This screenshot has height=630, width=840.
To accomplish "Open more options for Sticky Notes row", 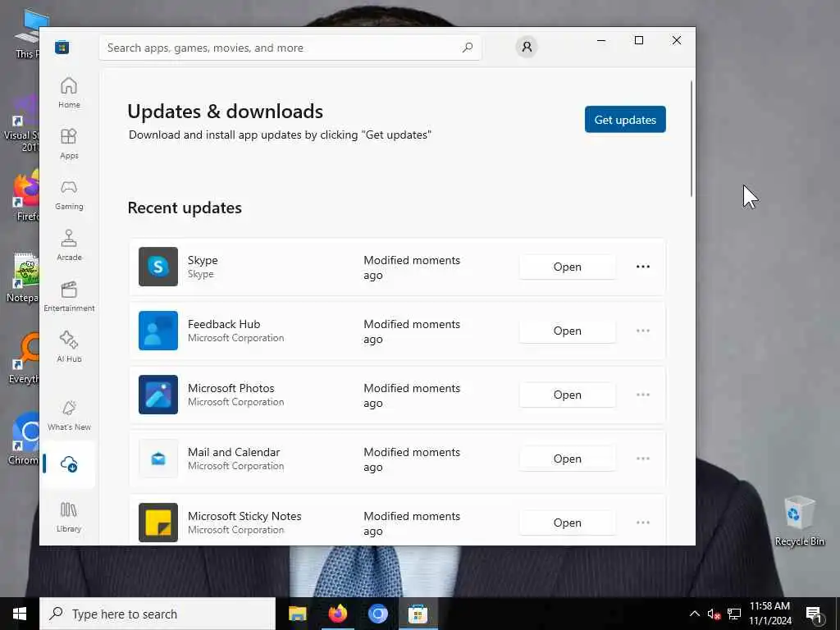I will [x=643, y=523].
